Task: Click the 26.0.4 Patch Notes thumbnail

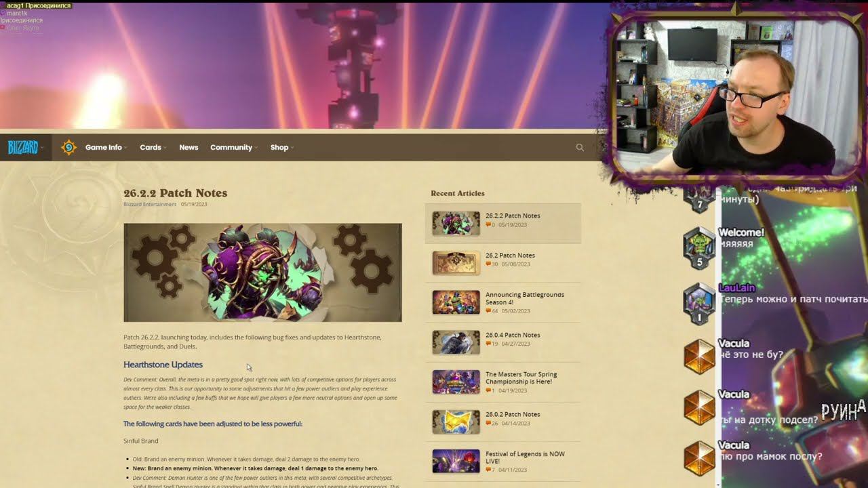Action: (456, 342)
